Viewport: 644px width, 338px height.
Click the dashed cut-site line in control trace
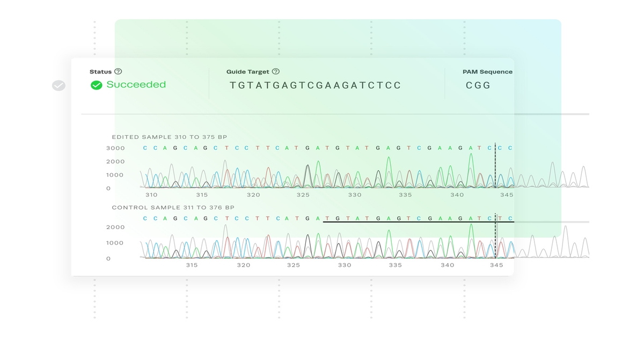pyautogui.click(x=495, y=236)
